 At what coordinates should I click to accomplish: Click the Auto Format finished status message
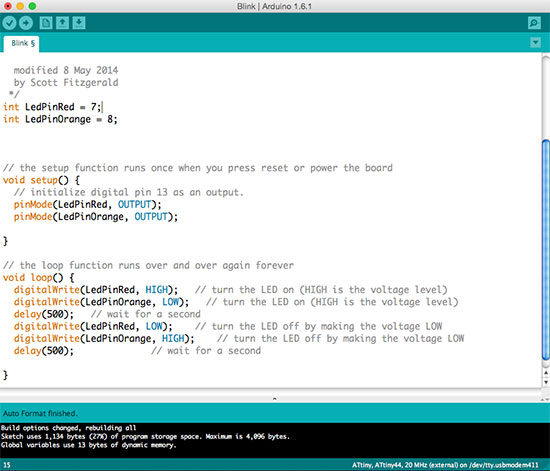40,413
